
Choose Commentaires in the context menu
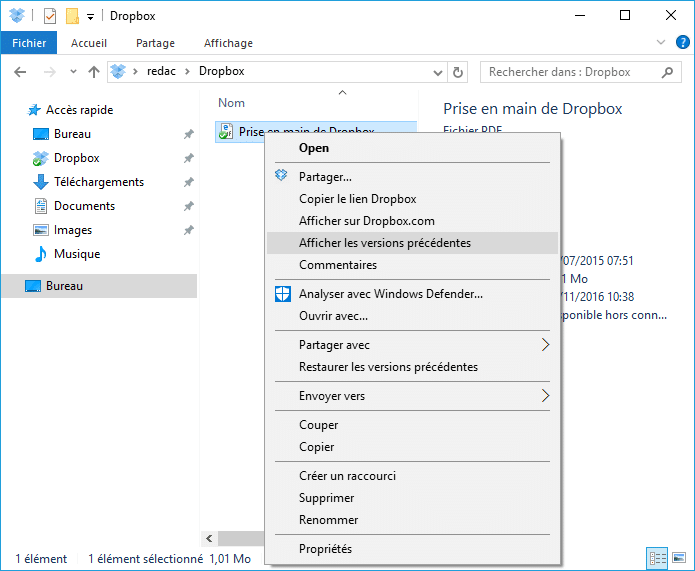412,265
